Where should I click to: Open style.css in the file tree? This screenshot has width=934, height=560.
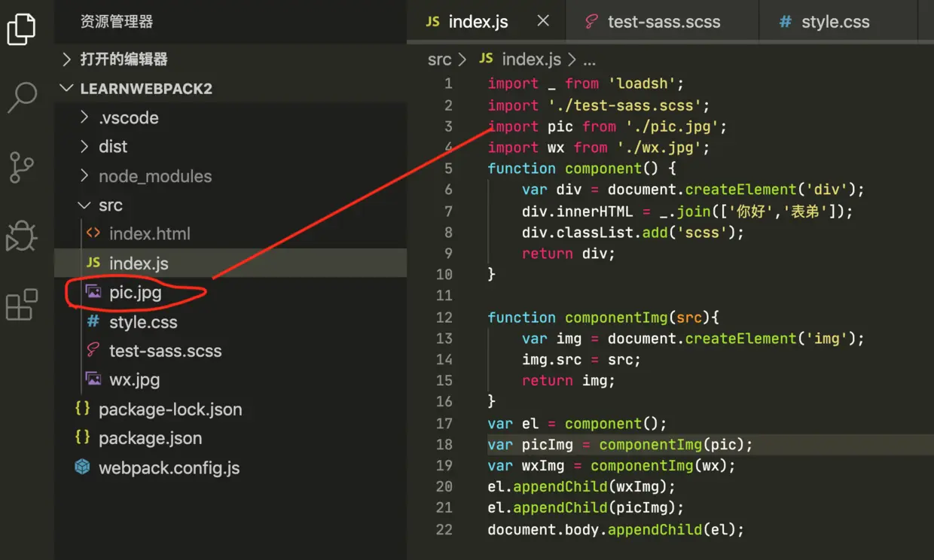[230, 321]
